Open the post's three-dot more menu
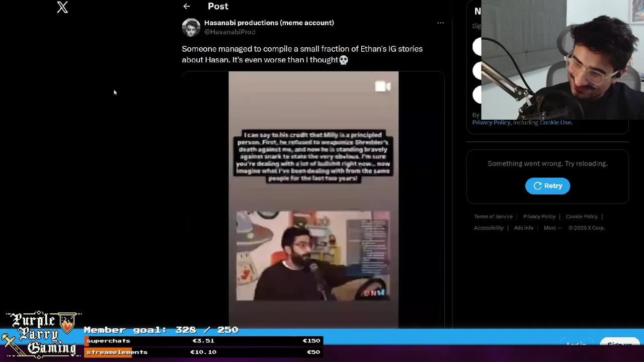Screen dimensions: 644x362 click(440, 23)
